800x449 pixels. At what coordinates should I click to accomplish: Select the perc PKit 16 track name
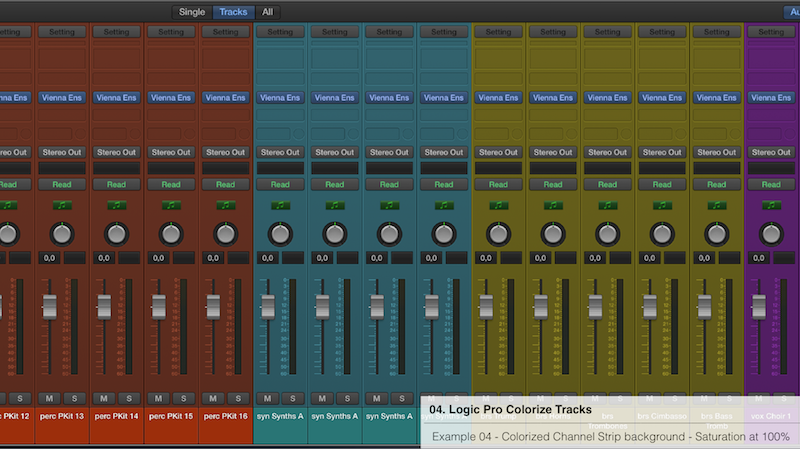click(x=226, y=416)
